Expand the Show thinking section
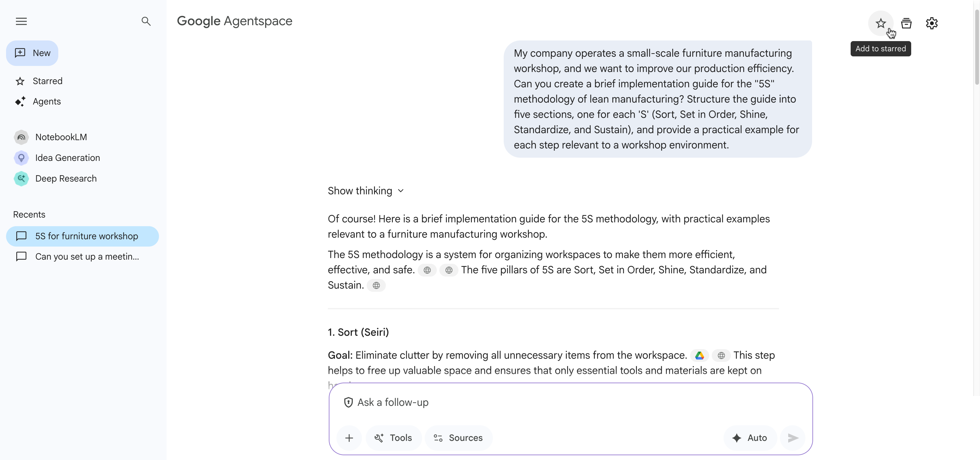 tap(365, 190)
